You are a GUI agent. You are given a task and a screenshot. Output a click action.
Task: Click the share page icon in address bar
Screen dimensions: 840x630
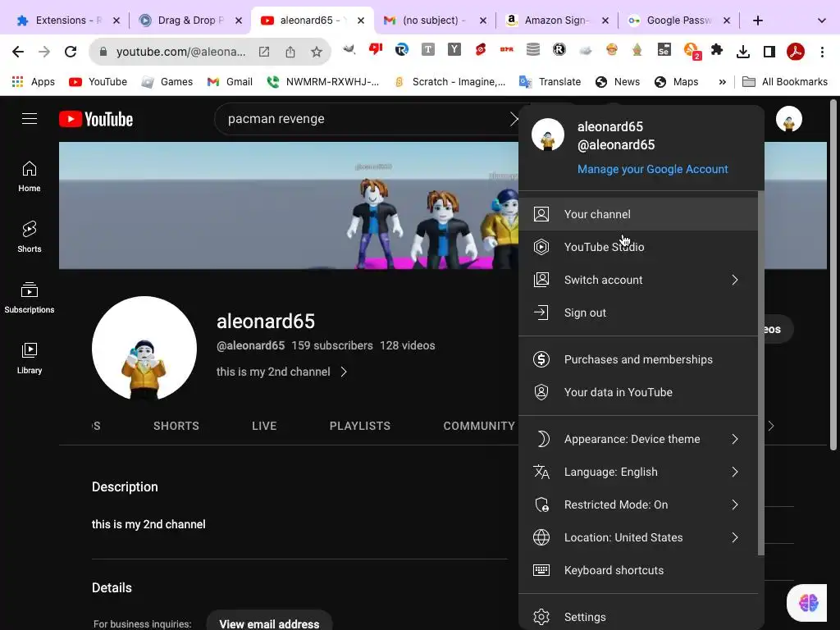point(290,52)
